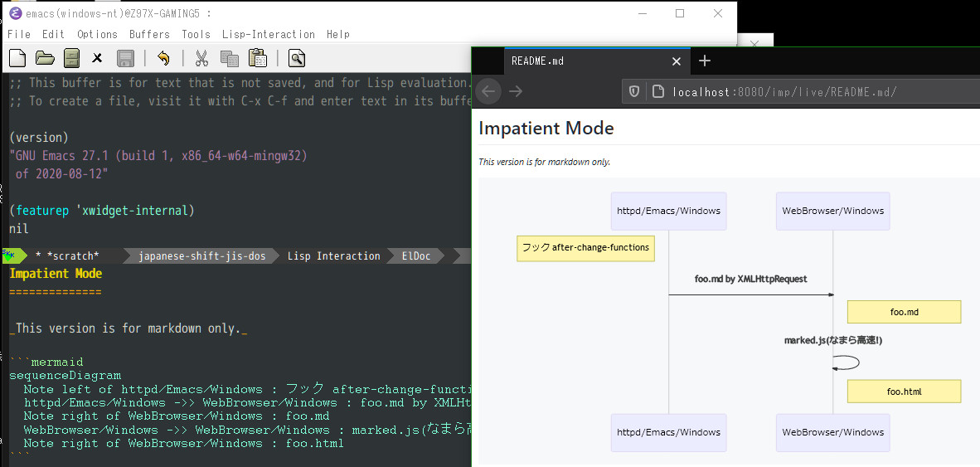
Task: Click the Impatient Mode heading in the browser
Action: click(546, 129)
